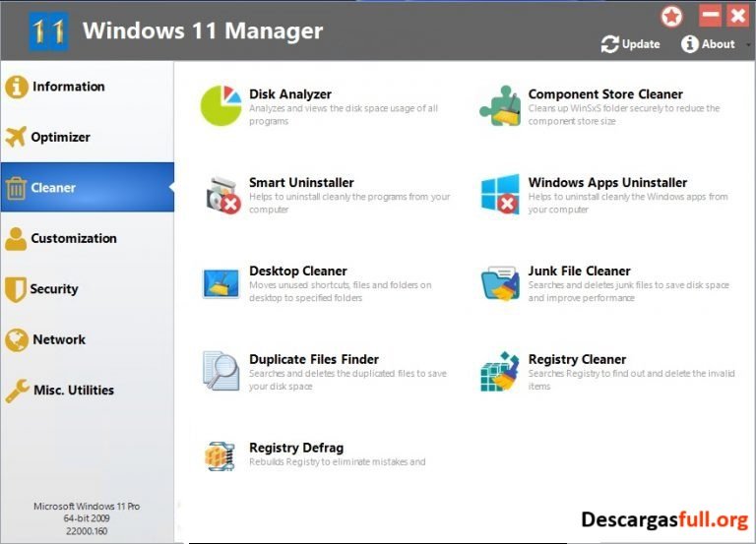Open the Duplicate Files Finder title
The height and width of the screenshot is (544, 756).
(314, 359)
